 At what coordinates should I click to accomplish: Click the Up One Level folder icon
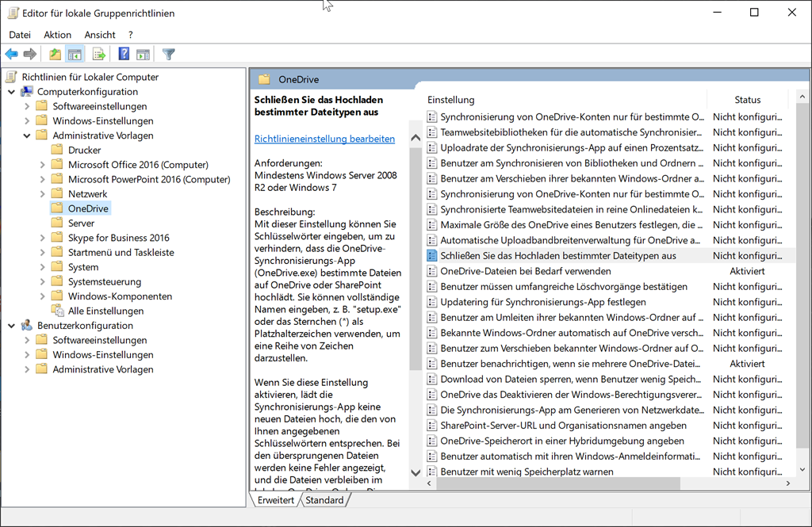coord(55,54)
